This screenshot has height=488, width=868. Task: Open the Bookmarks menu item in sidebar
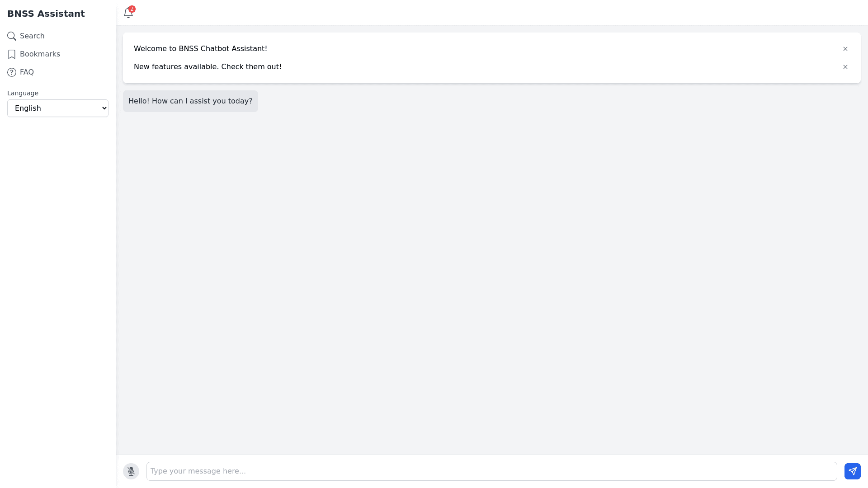(x=40, y=54)
